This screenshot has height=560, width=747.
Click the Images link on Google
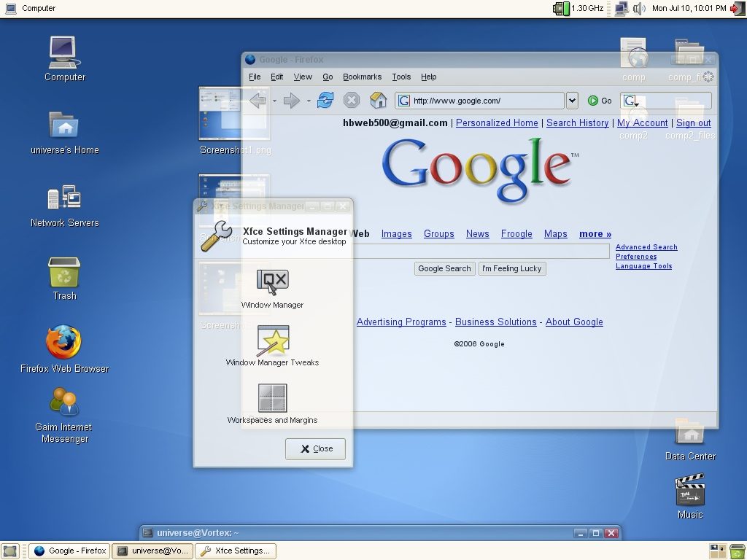point(396,234)
